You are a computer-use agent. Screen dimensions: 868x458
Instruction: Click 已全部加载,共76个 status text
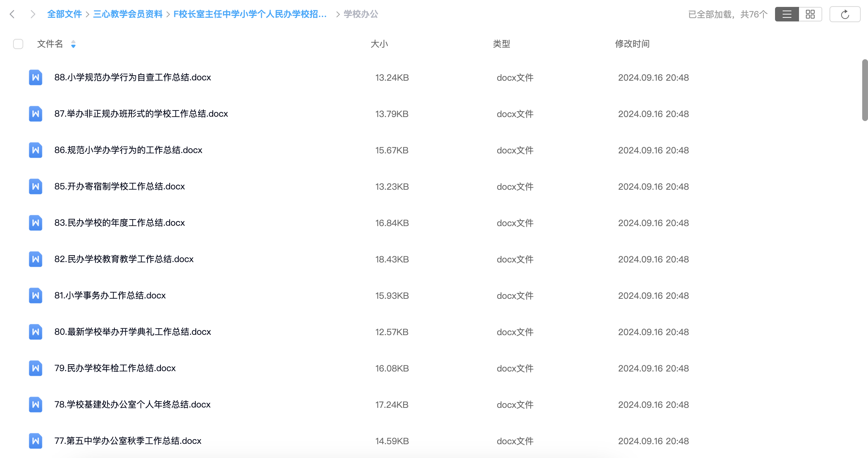(728, 14)
